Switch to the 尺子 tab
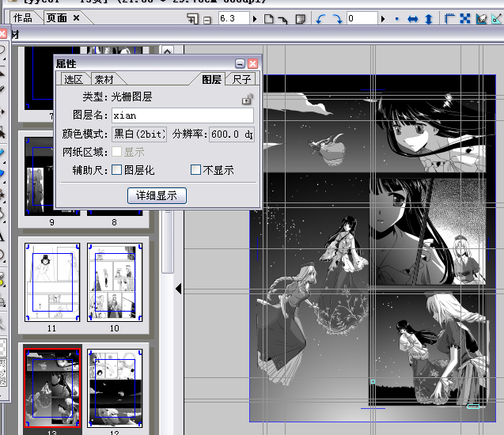Screen dimensions: 504x435 242,79
